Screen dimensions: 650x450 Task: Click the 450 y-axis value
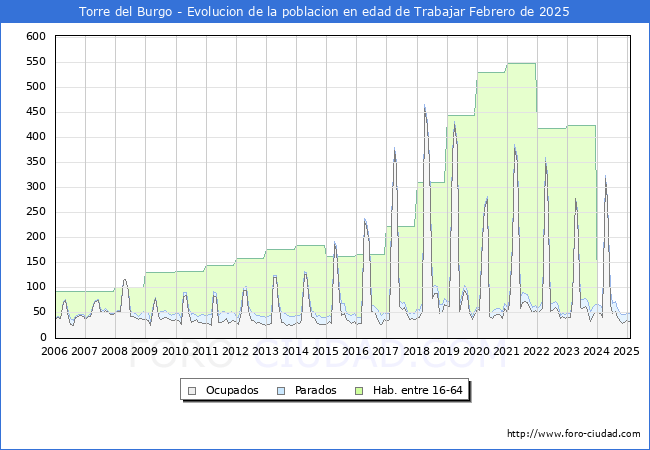36,112
